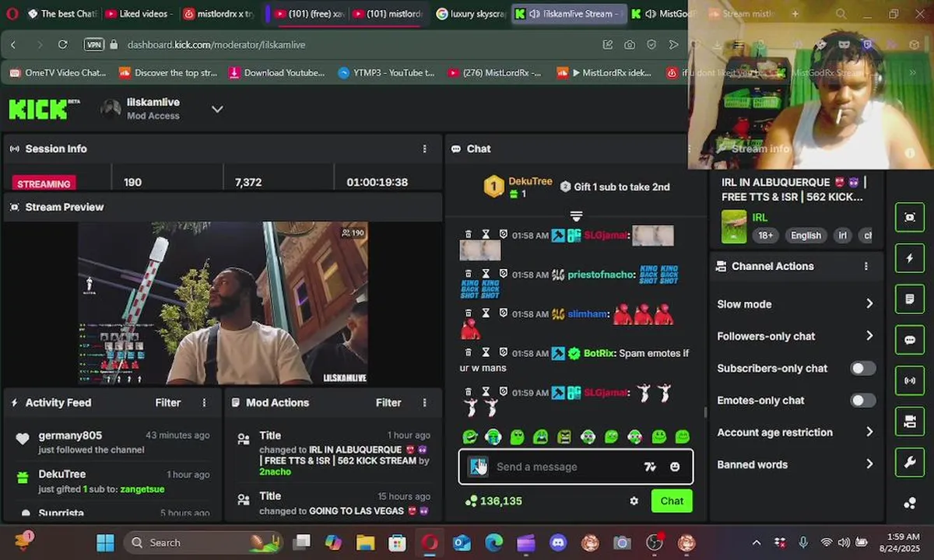Open Chat panel three-dot options menu
Screen dimensions: 934x560
click(x=688, y=149)
